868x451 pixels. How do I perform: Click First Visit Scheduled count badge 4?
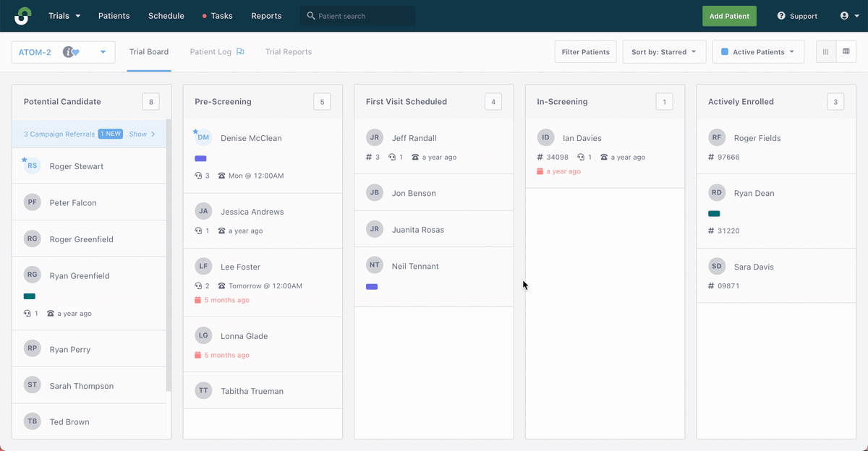493,102
